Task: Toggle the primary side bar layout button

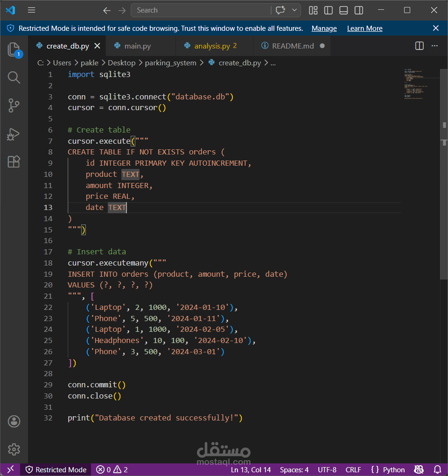Action: point(329,10)
